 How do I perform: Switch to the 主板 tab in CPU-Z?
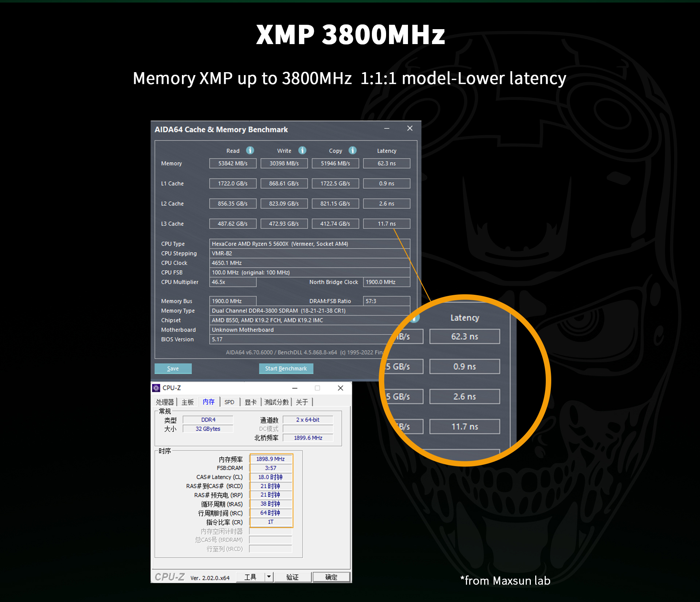[188, 402]
